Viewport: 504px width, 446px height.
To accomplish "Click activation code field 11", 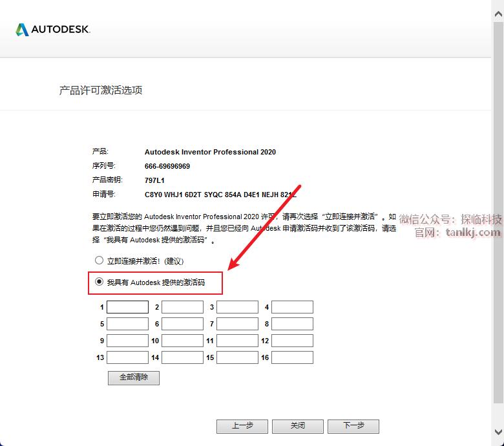I will (238, 341).
